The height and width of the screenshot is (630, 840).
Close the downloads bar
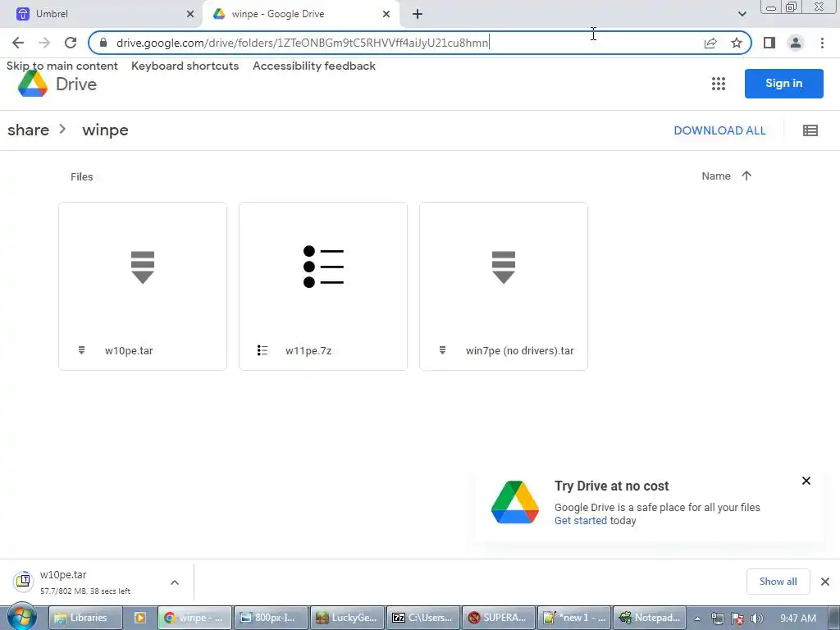[825, 582]
